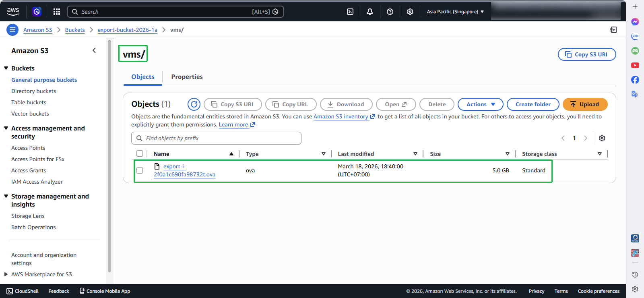Screen dimensions: 644x298
Task: Toggle the side navigation hamburger button
Action: click(12, 30)
